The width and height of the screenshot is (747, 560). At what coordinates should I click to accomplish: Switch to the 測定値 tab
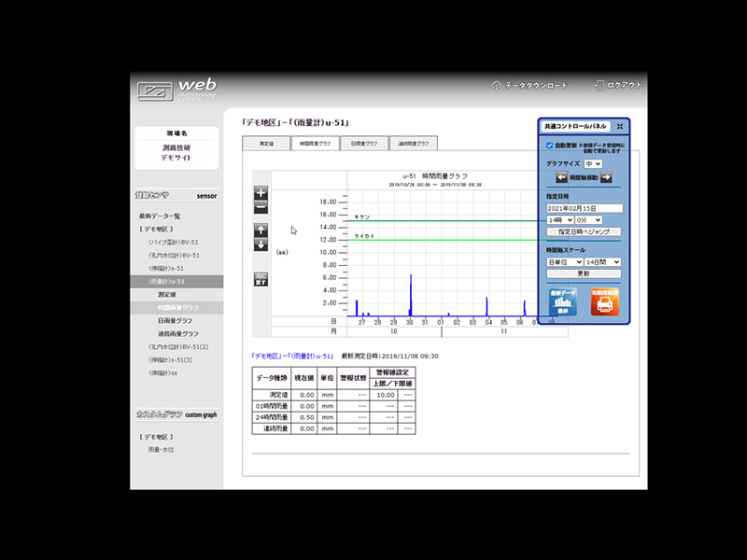tap(266, 144)
